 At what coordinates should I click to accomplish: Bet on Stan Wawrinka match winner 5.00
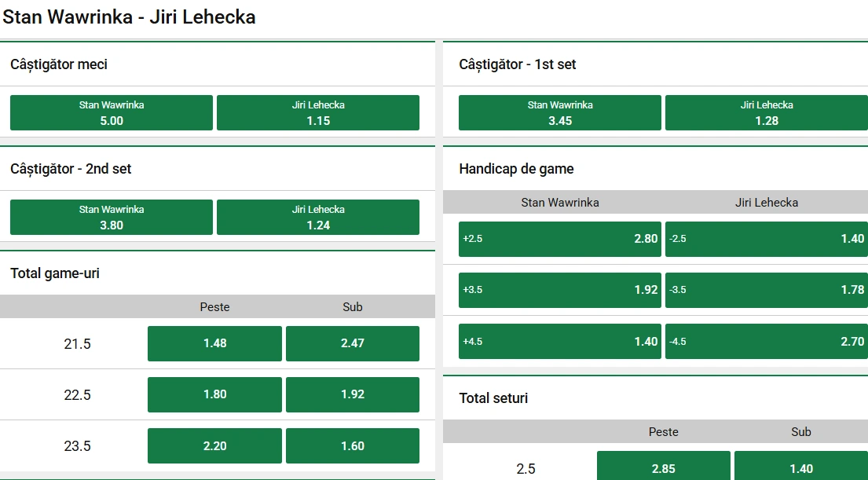[112, 113]
